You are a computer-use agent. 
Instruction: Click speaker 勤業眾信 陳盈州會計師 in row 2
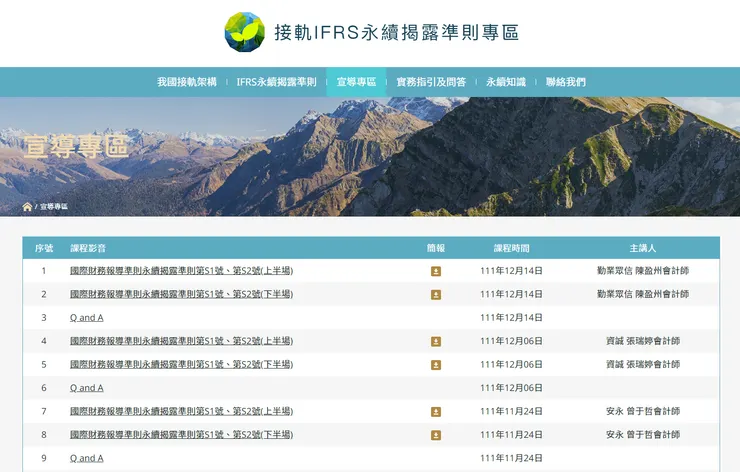pos(643,294)
